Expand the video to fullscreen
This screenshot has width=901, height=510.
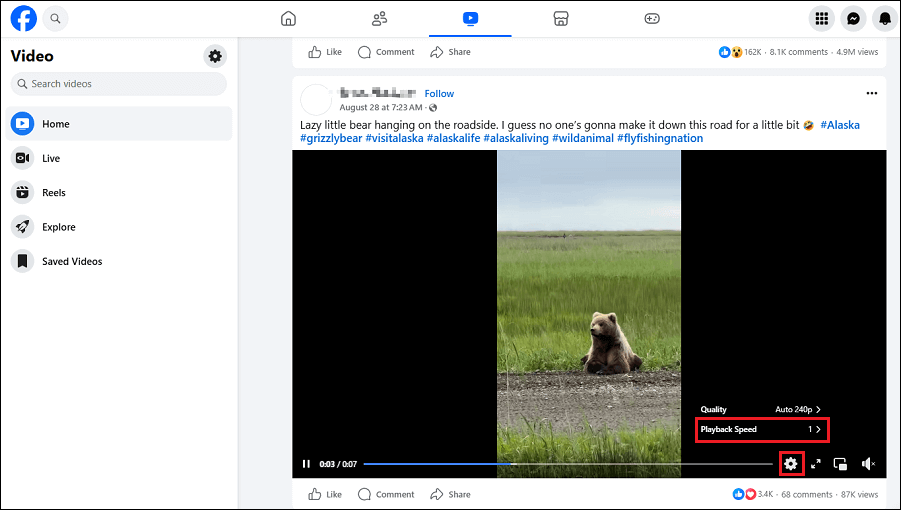tap(815, 463)
